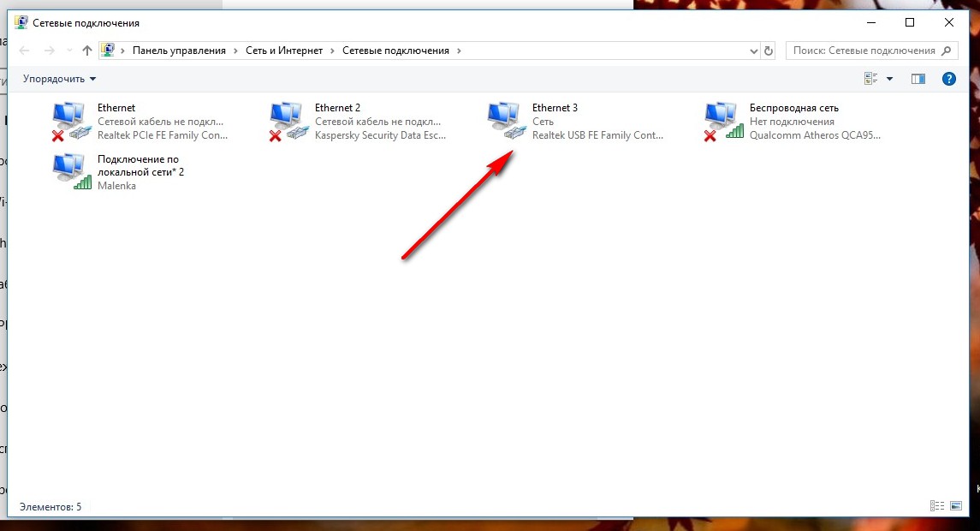Click Сетевые подключения breadcrumb
This screenshot has height=531, width=980.
[395, 51]
